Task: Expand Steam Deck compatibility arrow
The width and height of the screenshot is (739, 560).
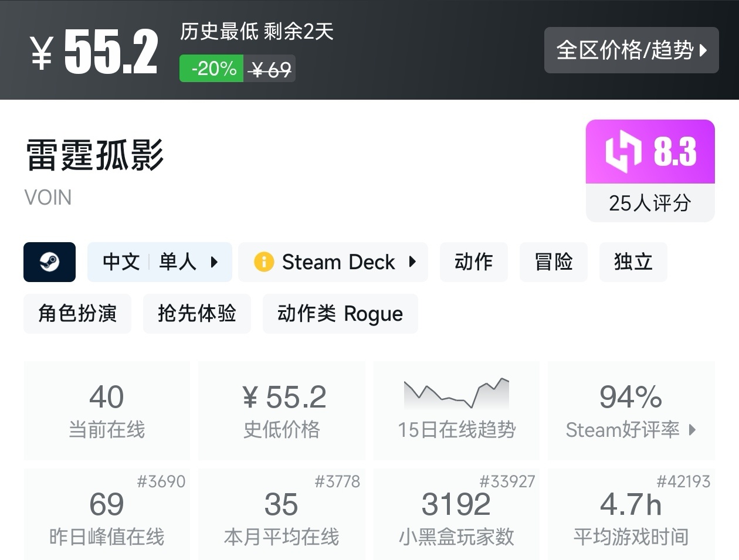Action: pyautogui.click(x=412, y=262)
